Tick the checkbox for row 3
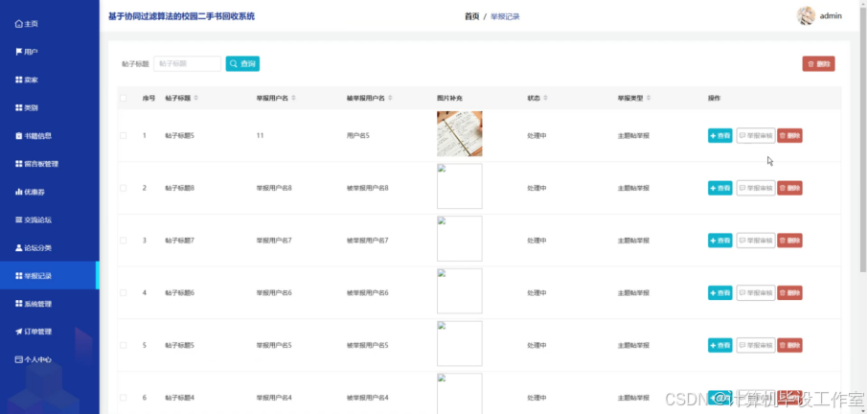 [123, 241]
